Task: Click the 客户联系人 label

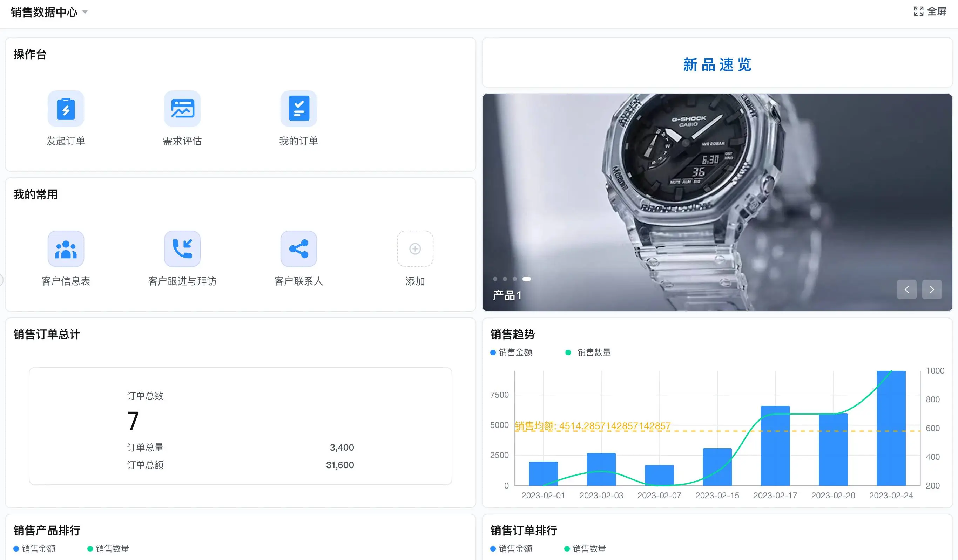Action: tap(298, 281)
